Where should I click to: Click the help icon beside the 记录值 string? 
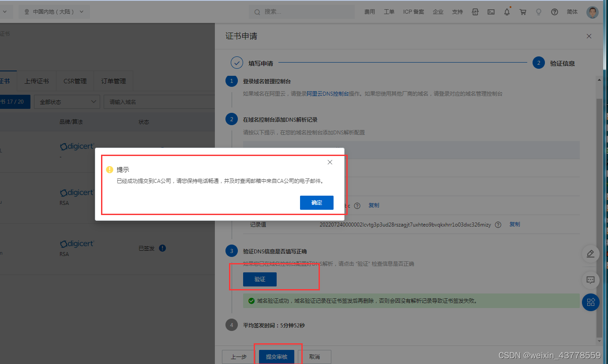[498, 225]
